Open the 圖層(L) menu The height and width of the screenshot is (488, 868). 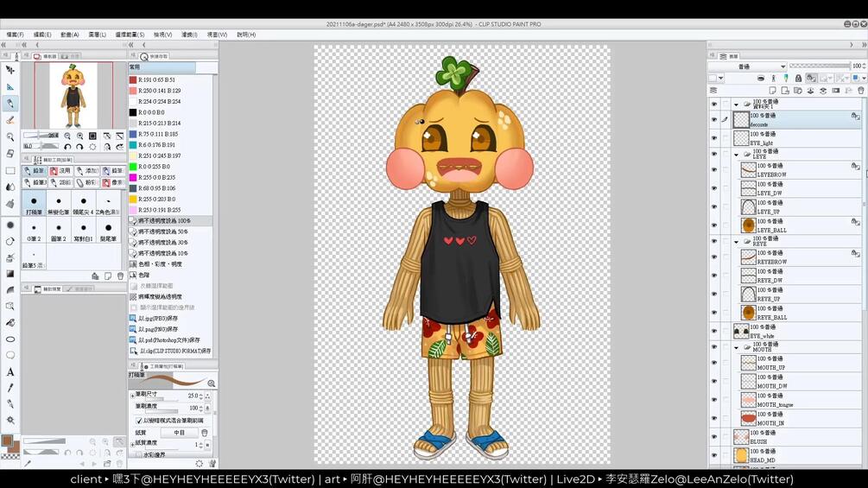pos(97,35)
